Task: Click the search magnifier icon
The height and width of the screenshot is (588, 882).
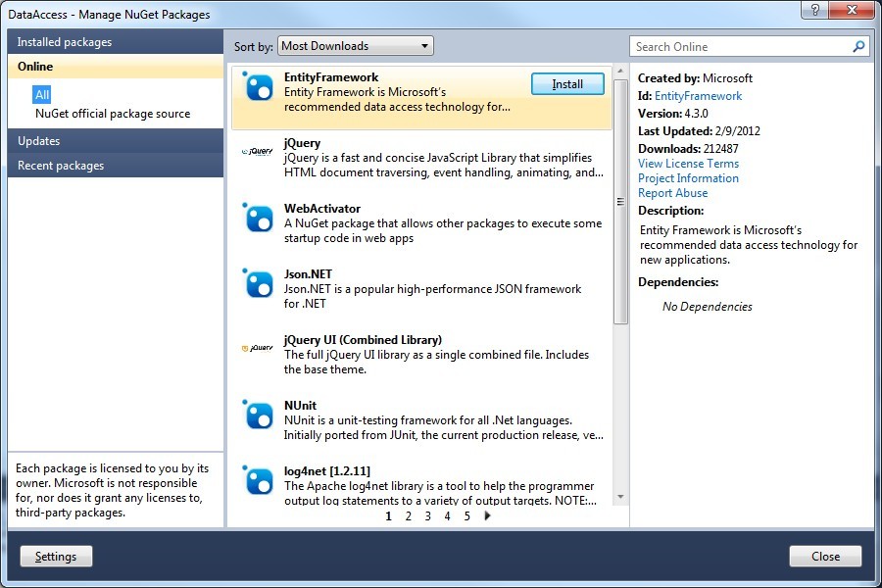Action: point(858,47)
